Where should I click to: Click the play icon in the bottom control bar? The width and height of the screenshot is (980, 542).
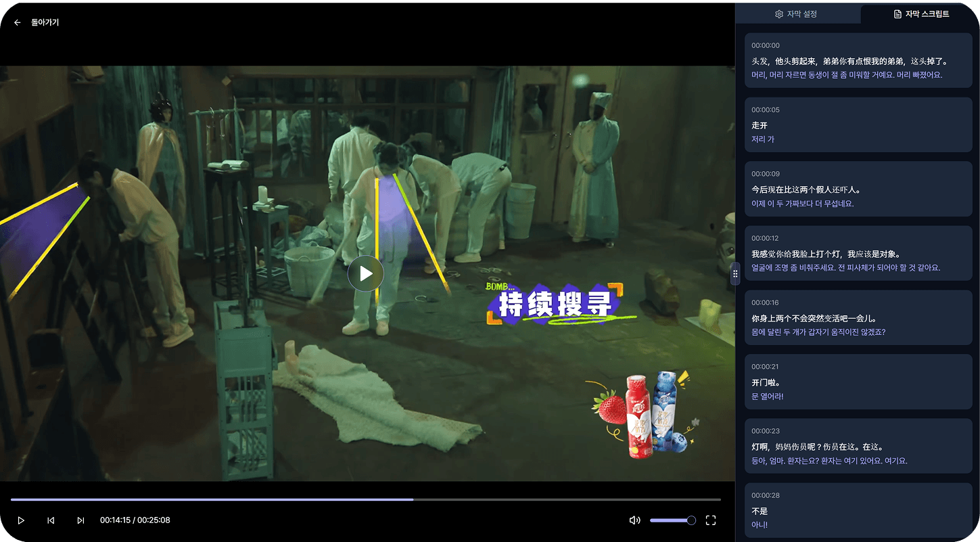click(x=21, y=520)
